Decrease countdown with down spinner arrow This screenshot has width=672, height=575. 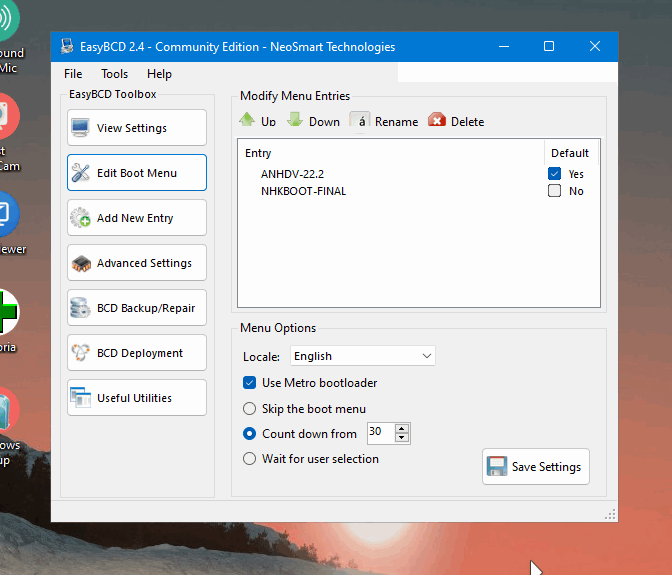coord(402,438)
